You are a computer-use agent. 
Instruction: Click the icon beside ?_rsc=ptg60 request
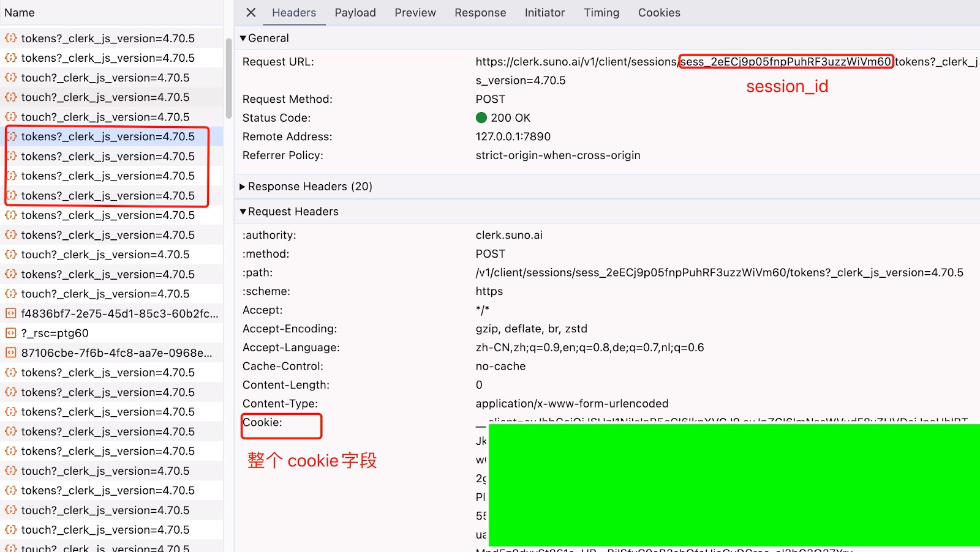10,333
